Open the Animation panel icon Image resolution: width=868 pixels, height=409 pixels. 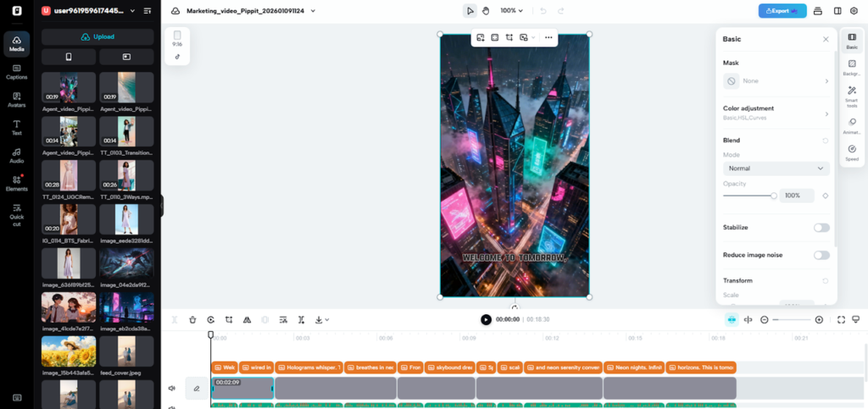point(851,124)
